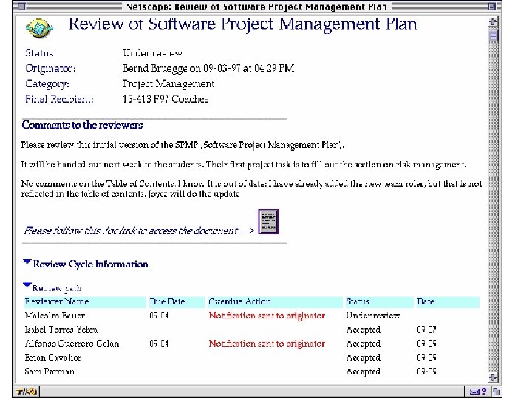This screenshot has width=532, height=399.
Task: Collapse the Review path section
Action: coord(27,285)
